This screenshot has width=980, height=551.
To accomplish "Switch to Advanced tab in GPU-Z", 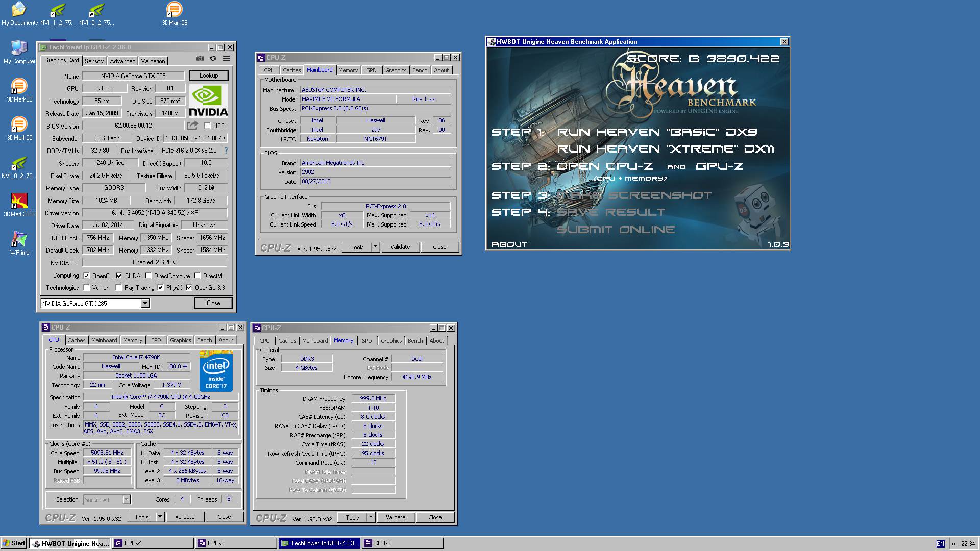I will point(122,61).
